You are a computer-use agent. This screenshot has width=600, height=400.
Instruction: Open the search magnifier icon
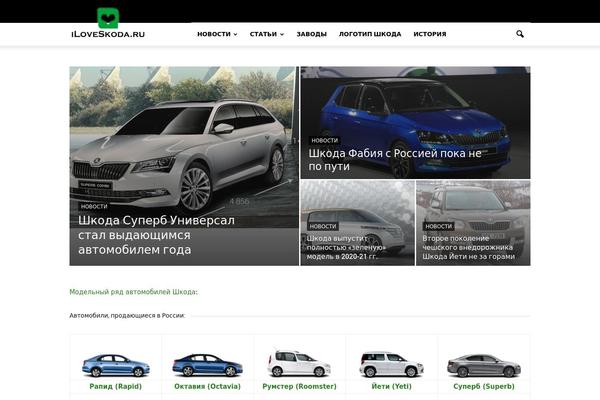(x=520, y=34)
